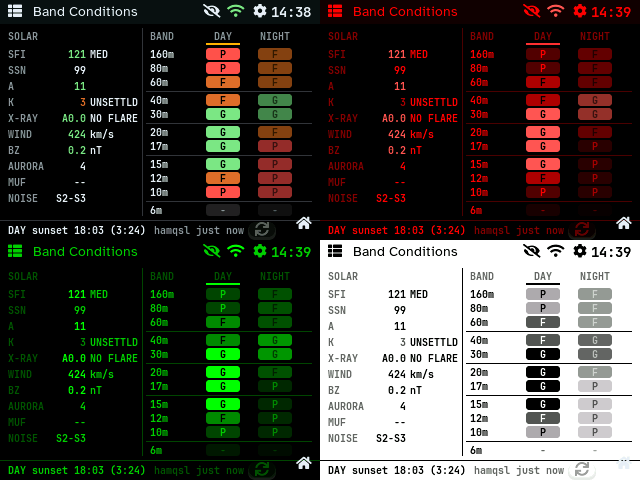This screenshot has height=480, width=640.
Task: Select the NIGHT tab in the white-theme panel
Action: pos(595,277)
